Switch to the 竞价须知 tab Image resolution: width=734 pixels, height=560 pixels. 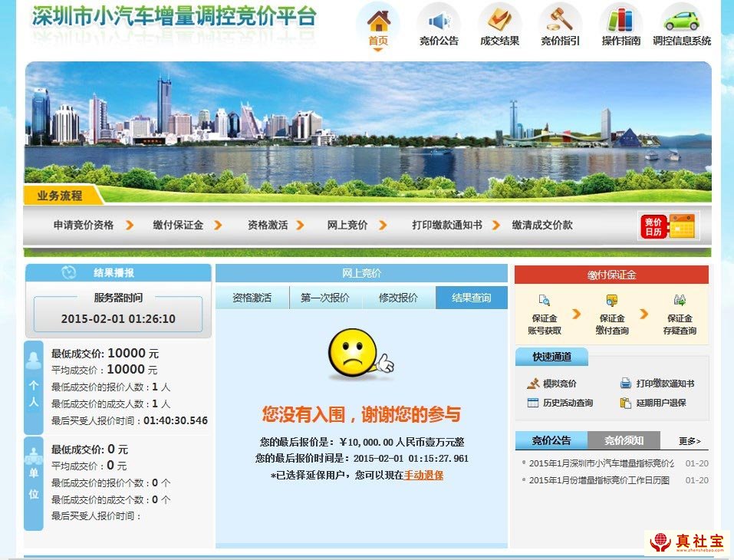pyautogui.click(x=624, y=440)
